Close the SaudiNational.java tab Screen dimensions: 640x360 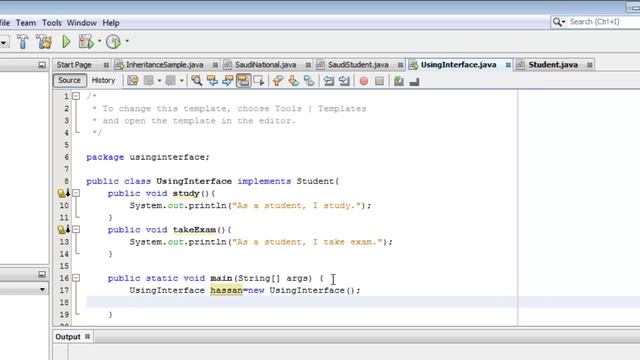point(308,65)
